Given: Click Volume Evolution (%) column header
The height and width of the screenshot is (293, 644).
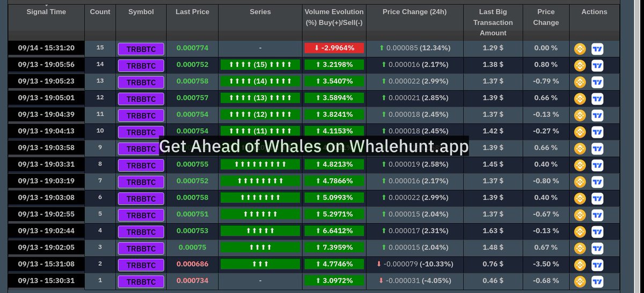Looking at the screenshot, I should coord(334,17).
